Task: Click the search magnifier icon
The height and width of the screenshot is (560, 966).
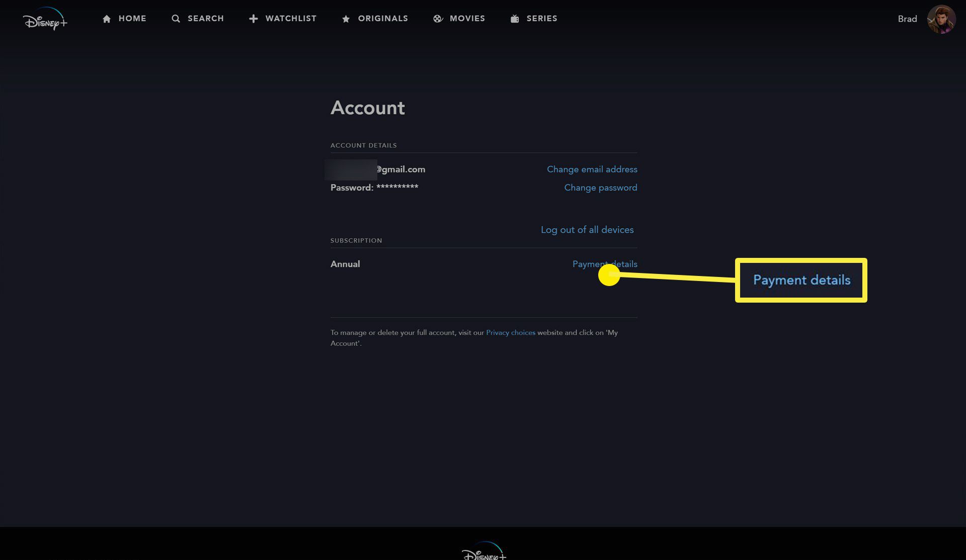Action: 176,19
